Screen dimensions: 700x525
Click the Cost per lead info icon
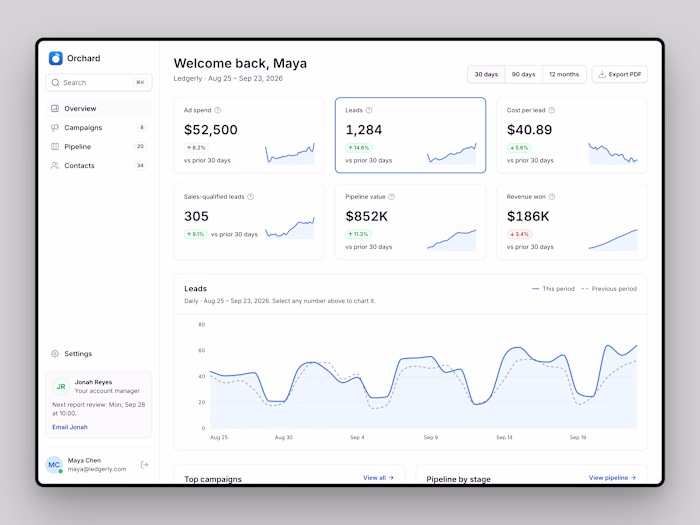551,110
